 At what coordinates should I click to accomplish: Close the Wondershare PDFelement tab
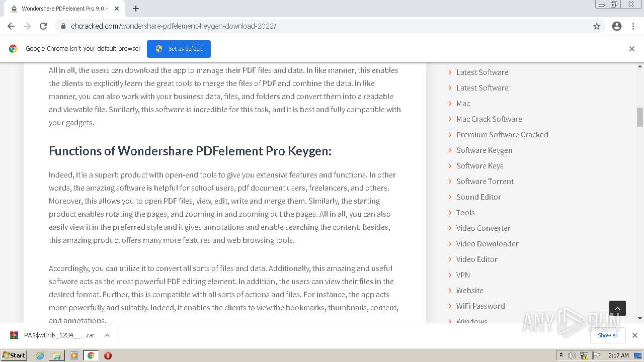tap(117, 9)
